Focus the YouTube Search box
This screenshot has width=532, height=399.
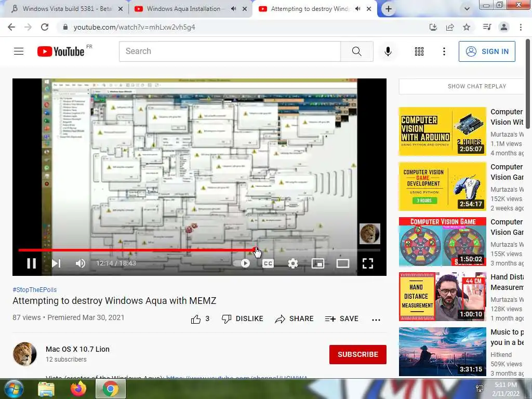(230, 51)
